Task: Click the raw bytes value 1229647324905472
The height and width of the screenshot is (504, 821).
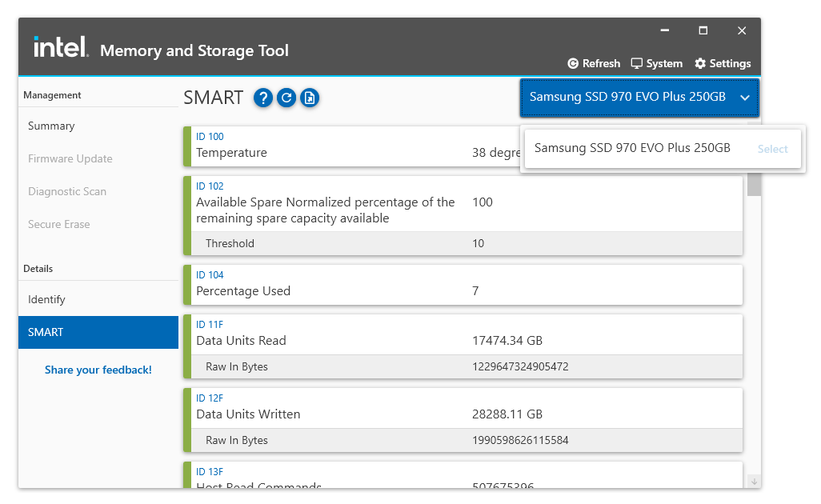Action: pos(520,367)
